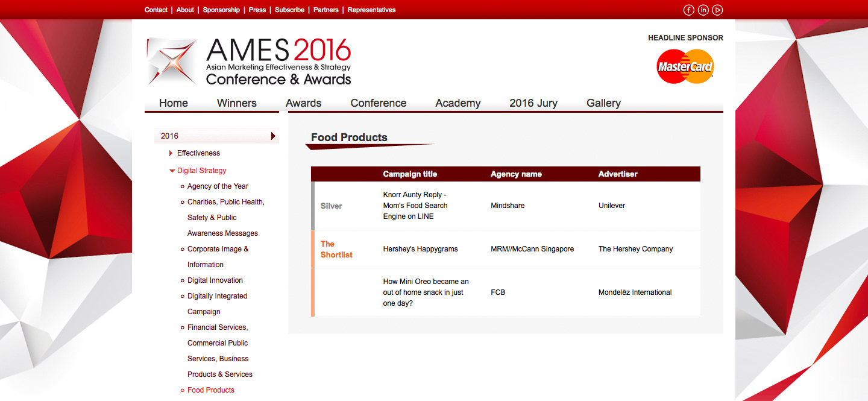Expand the 2016 sidebar arrow
This screenshot has height=401, width=868.
pyautogui.click(x=273, y=136)
